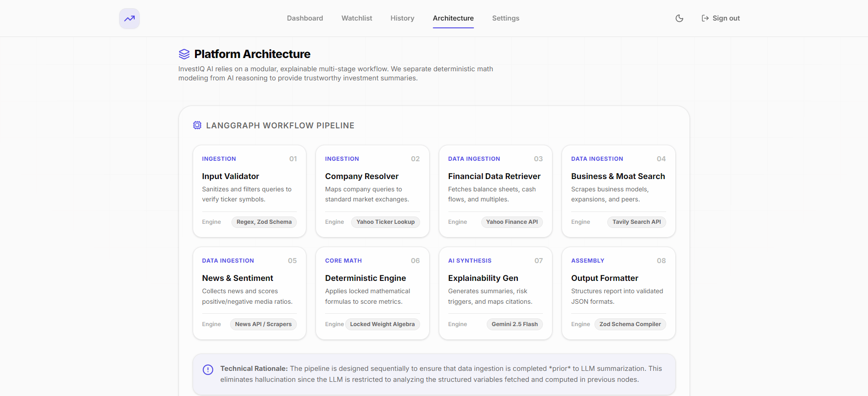
Task: Click the layers icon beside Platform Architecture
Action: tap(184, 54)
